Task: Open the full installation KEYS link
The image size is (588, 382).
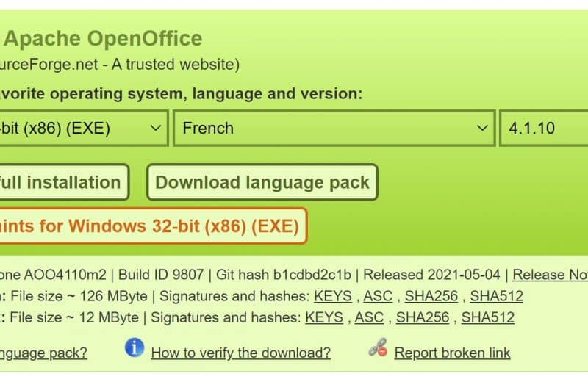Action: 333,296
